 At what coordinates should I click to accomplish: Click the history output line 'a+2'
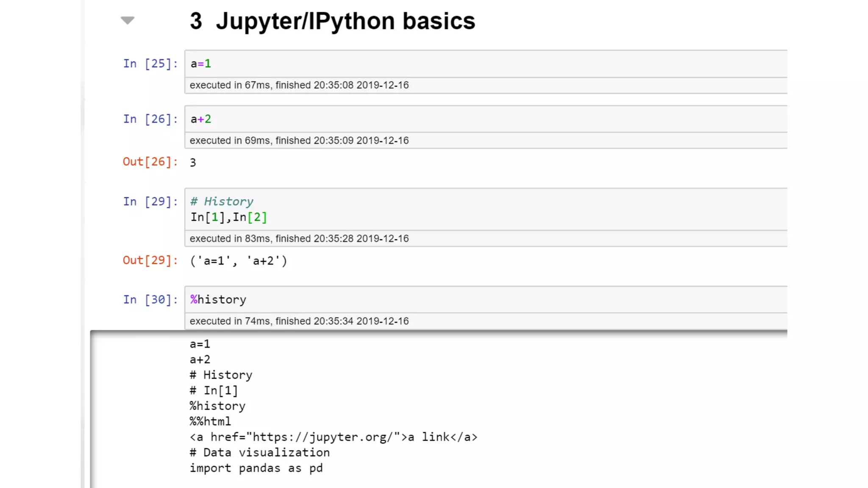(200, 360)
